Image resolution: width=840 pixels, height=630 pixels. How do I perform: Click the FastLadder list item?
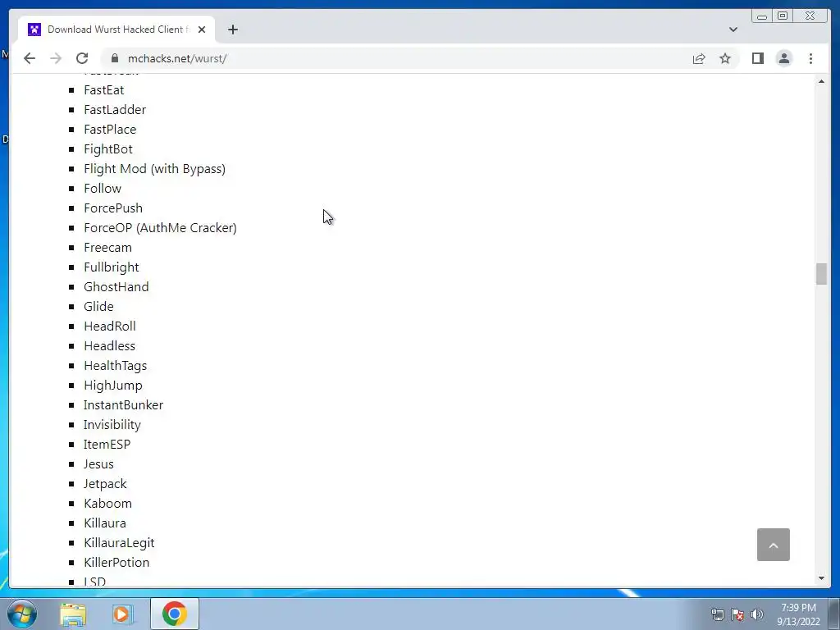(115, 110)
